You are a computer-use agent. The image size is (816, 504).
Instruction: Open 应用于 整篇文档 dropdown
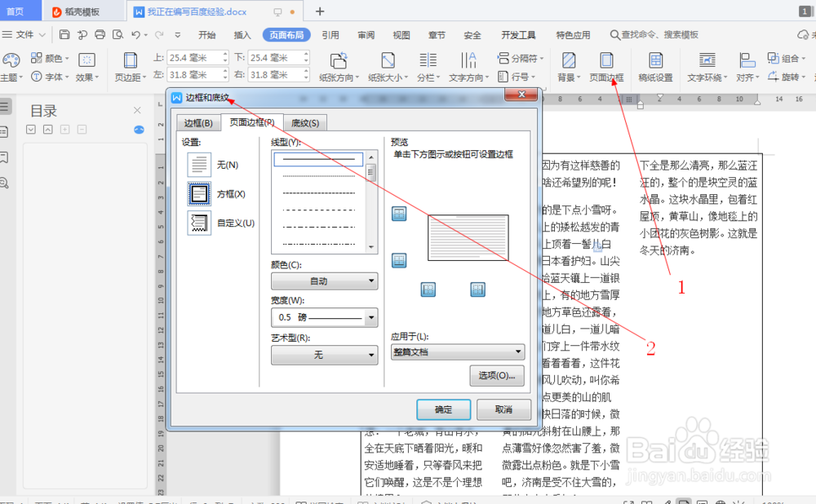[x=458, y=352]
